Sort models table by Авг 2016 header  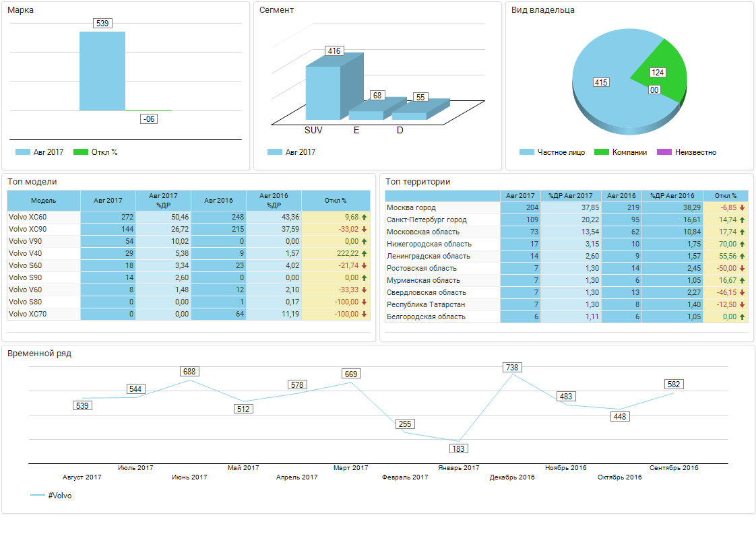coord(218,201)
